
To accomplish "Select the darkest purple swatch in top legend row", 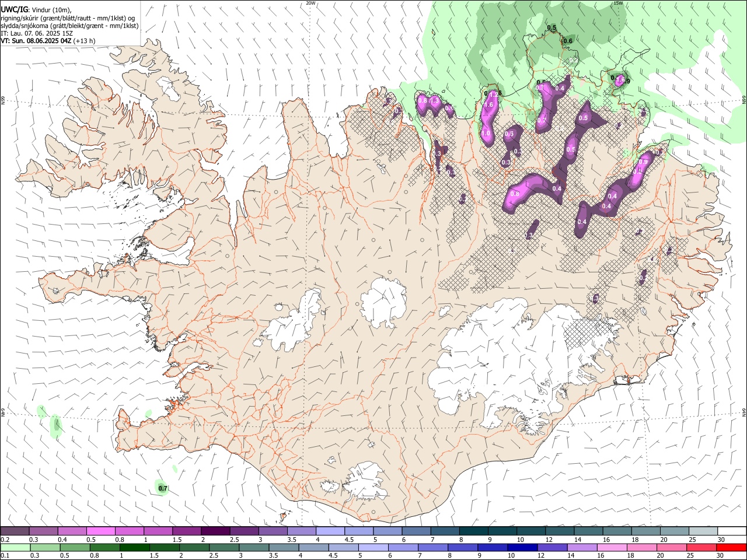I will (215, 531).
